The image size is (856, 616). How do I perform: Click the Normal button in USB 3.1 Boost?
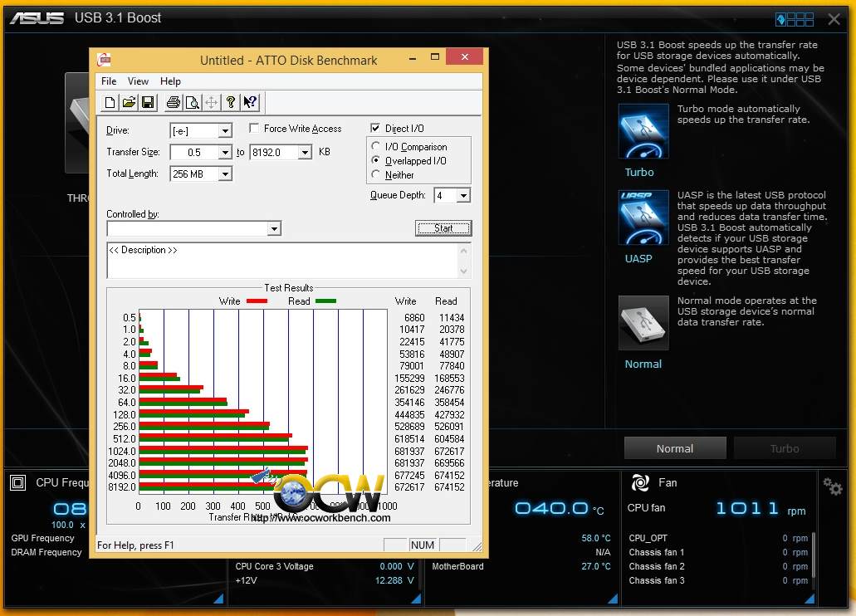(675, 448)
